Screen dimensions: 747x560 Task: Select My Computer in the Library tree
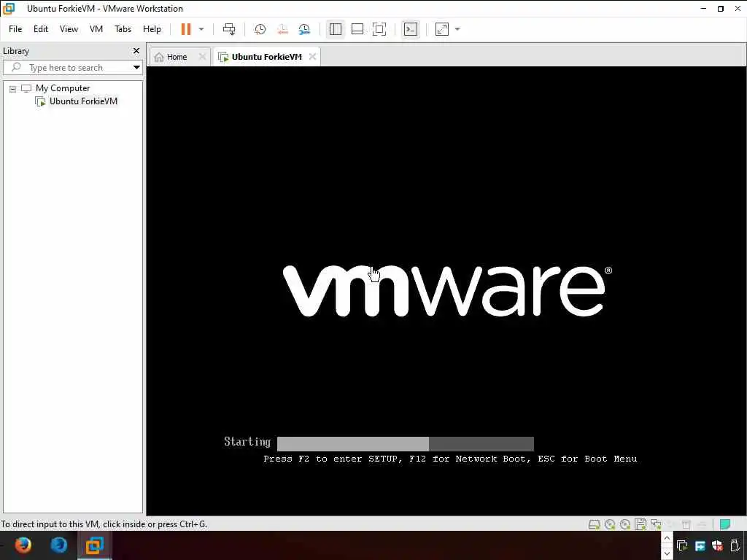(63, 88)
